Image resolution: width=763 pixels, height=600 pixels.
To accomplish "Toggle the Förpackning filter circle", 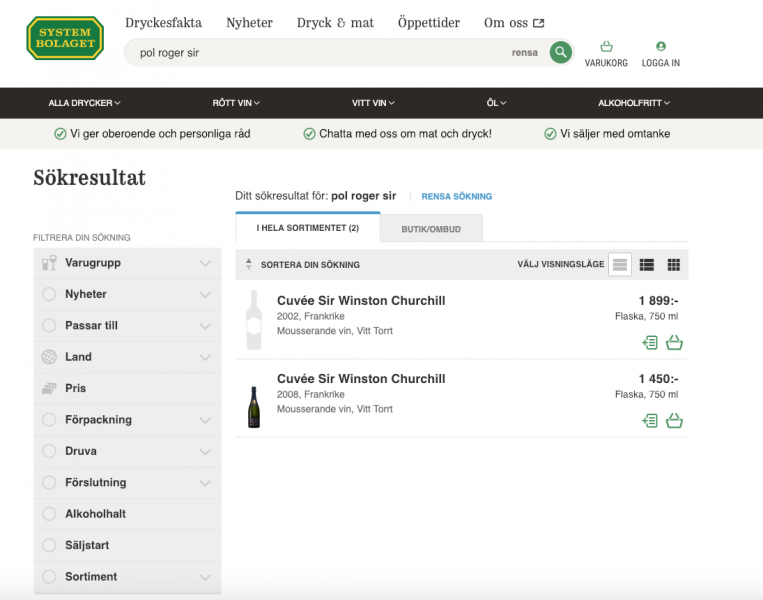I will click(49, 419).
